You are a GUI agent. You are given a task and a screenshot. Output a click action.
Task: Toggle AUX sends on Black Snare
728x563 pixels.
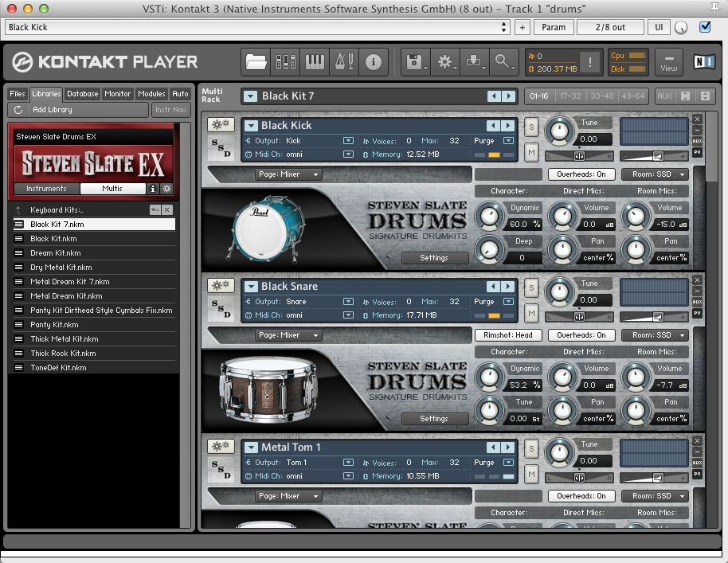click(x=697, y=302)
